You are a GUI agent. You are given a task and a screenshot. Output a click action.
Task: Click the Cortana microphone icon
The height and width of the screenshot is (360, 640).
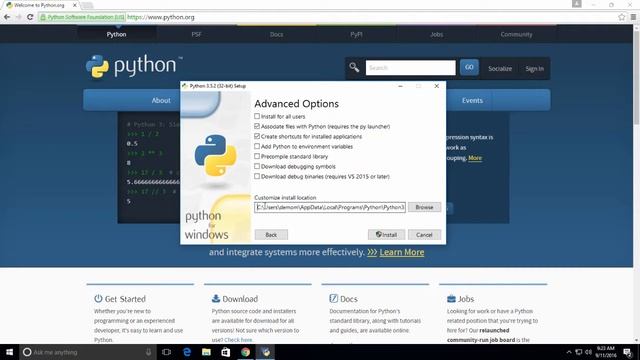[149, 352]
